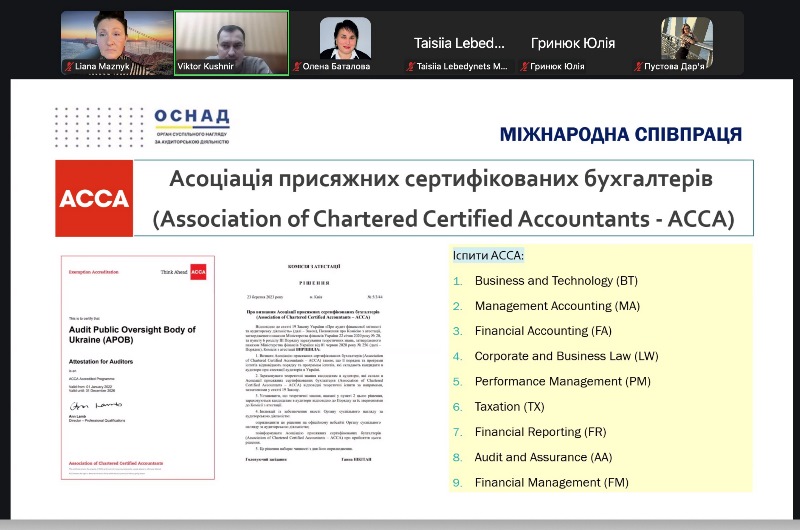Click muted mic icon beside Пустова Дар'я

638,66
